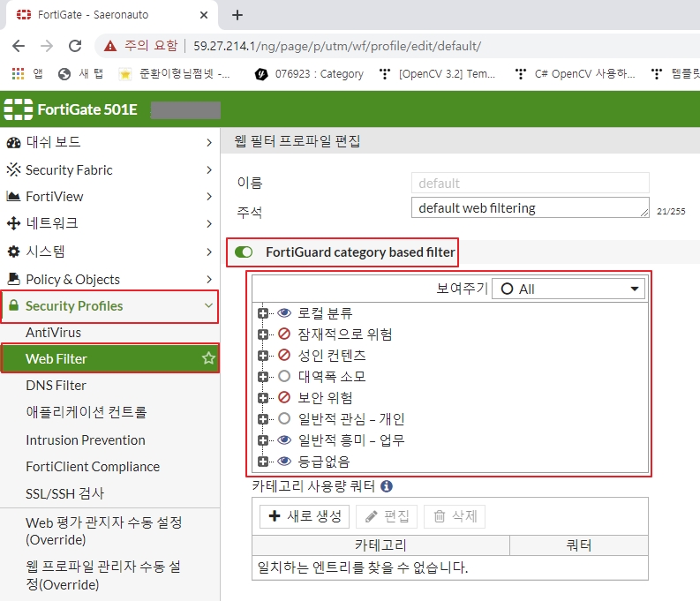Expand the 등급없음 tree node

coord(263,462)
